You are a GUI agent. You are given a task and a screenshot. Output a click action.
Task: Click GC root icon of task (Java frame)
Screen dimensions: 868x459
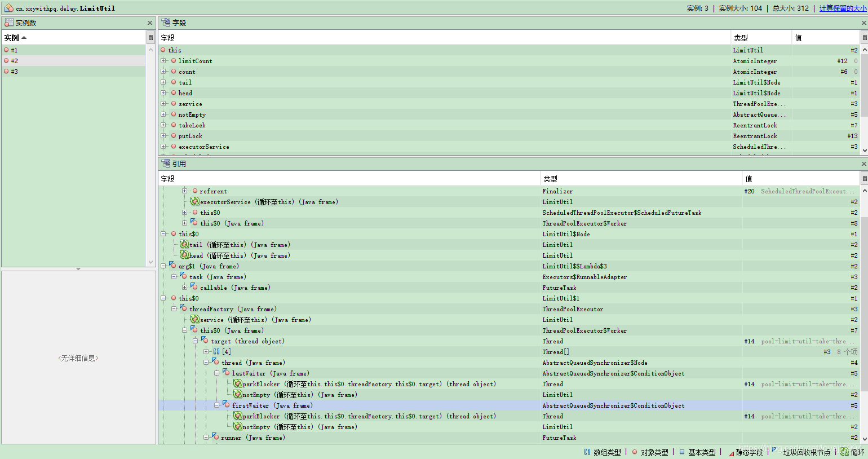[x=183, y=276]
